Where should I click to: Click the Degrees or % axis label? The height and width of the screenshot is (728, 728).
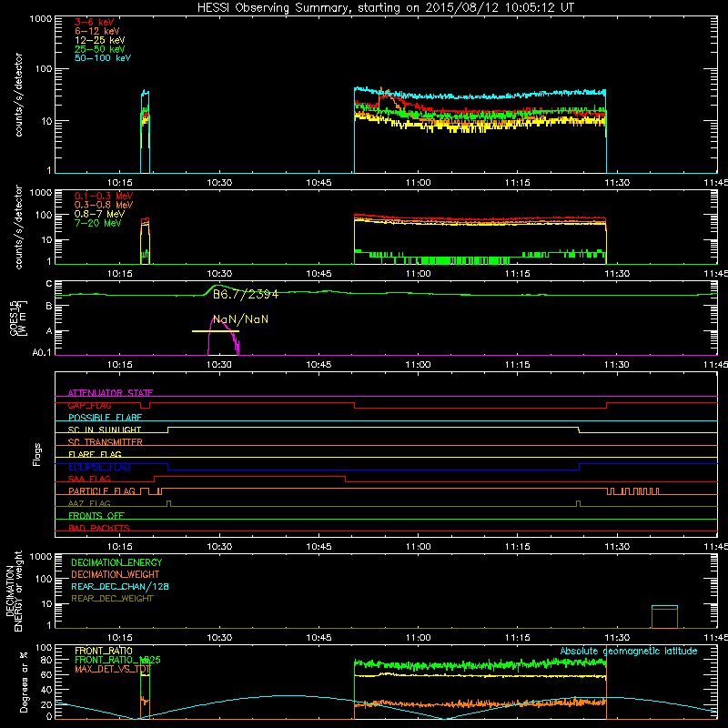click(24, 682)
